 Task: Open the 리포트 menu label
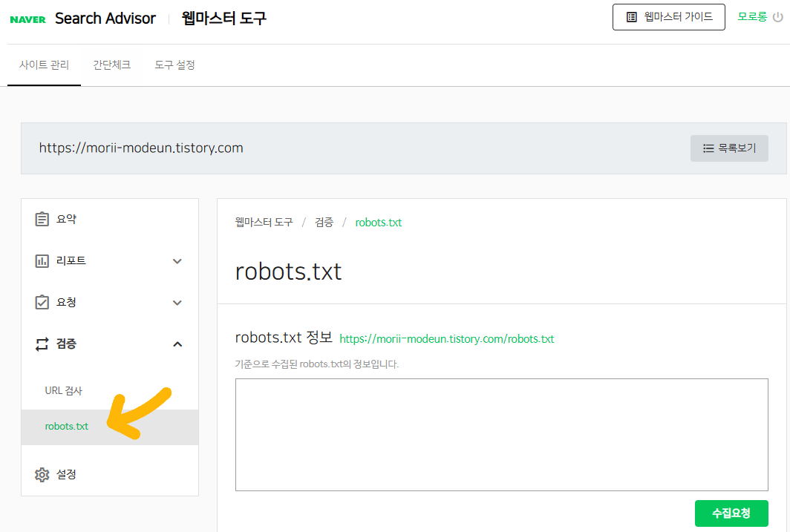(71, 260)
